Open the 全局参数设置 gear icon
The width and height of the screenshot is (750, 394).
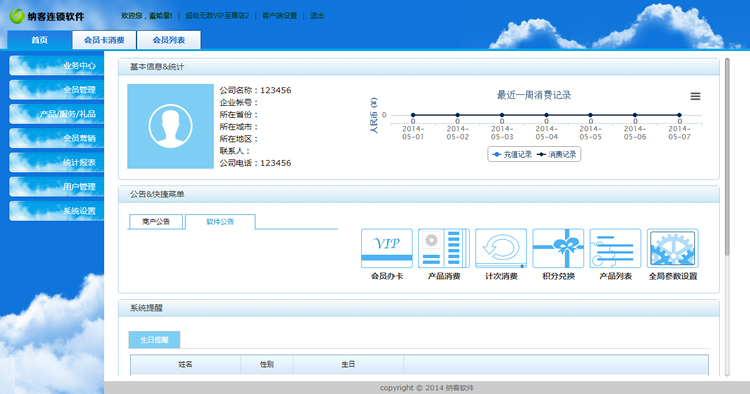coord(673,248)
